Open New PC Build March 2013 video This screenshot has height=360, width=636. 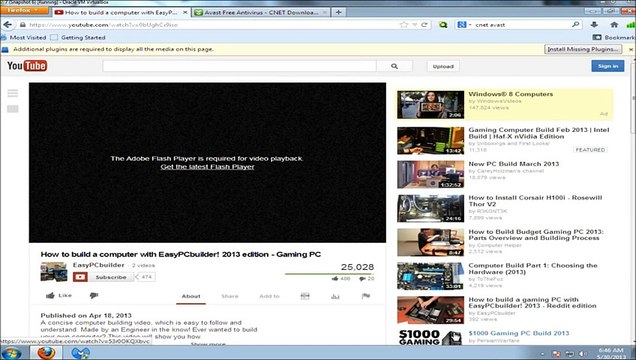click(x=514, y=164)
